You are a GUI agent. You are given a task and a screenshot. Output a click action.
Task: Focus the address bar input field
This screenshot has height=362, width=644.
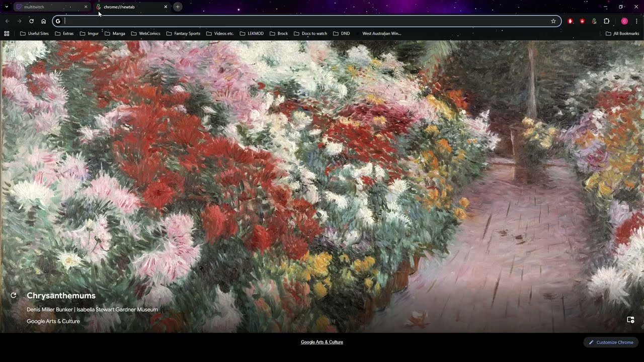306,21
